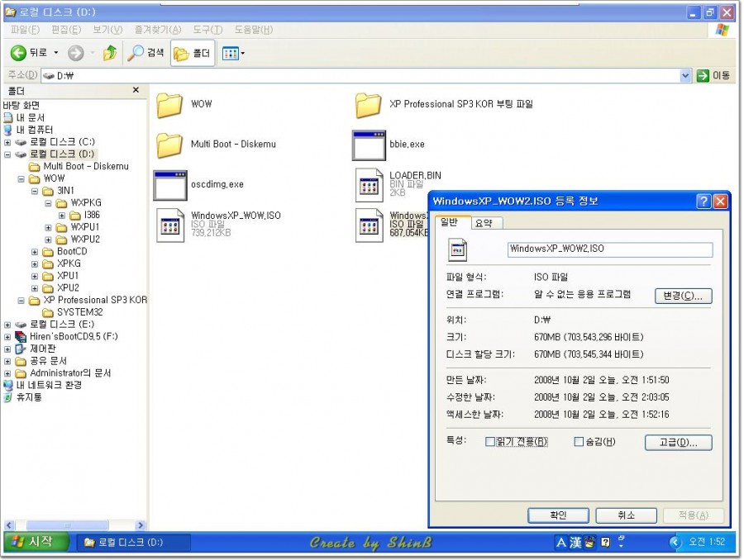Click the language bar A input mode icon
744x560 pixels.
pyautogui.click(x=561, y=542)
